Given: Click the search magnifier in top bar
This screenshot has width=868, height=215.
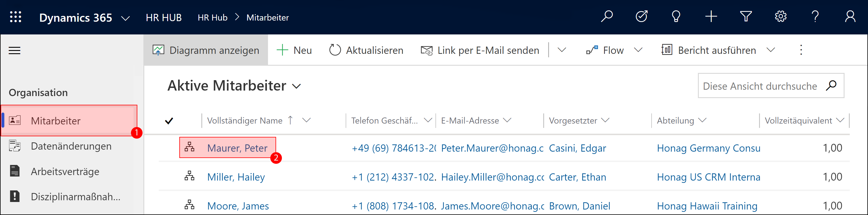Looking at the screenshot, I should (x=607, y=16).
